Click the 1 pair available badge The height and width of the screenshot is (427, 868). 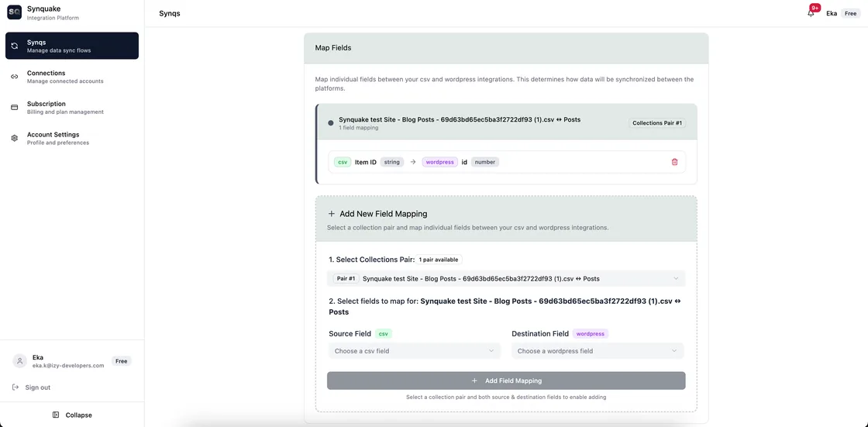click(439, 259)
